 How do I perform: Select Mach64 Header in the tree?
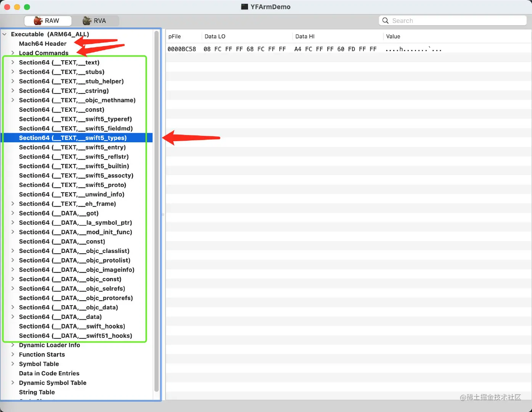tap(43, 43)
